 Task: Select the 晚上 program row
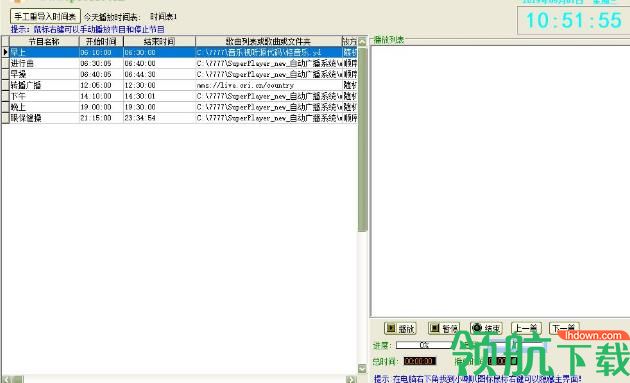click(180, 107)
